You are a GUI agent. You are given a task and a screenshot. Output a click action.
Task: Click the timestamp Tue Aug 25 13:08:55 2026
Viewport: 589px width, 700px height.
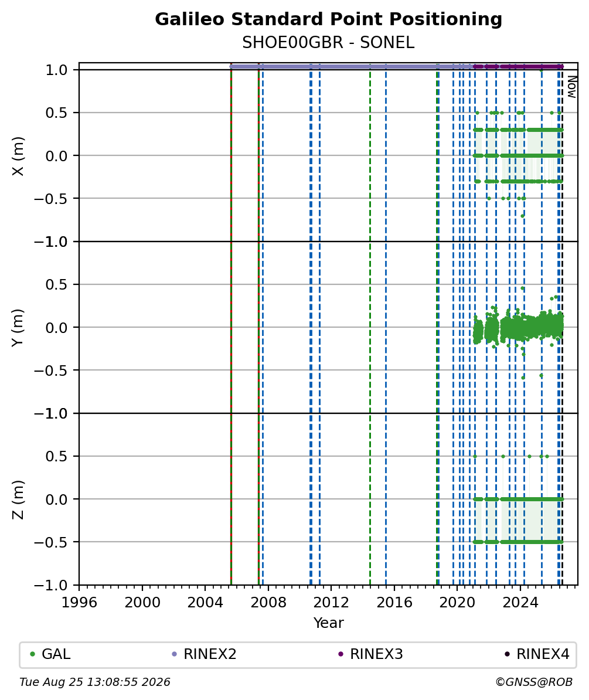click(94, 682)
